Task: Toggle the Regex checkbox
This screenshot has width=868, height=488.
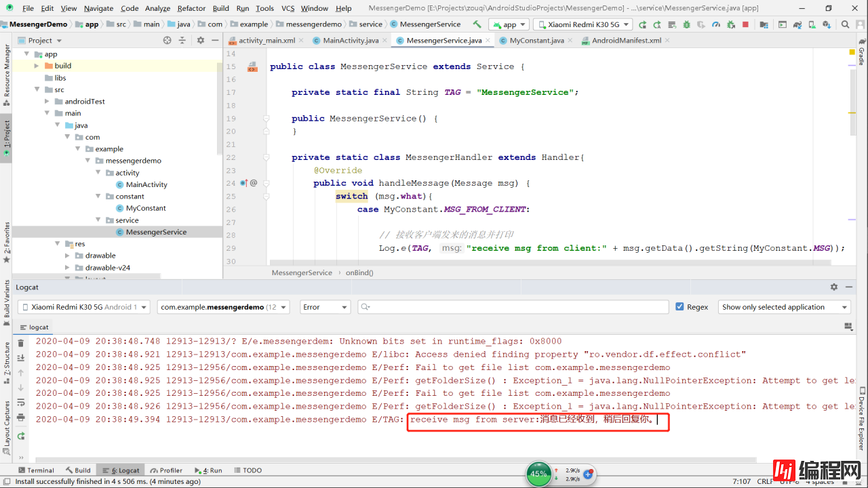Action: (680, 307)
